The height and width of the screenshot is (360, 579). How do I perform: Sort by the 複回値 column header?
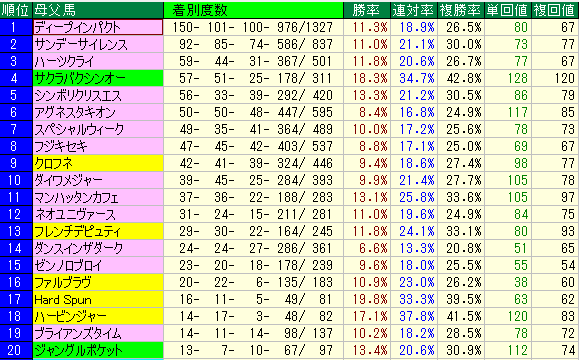pos(555,10)
